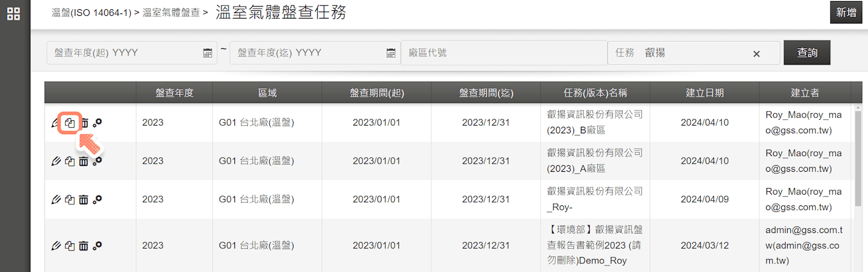Sort by 區域 column header
The width and height of the screenshot is (868, 272).
click(267, 93)
